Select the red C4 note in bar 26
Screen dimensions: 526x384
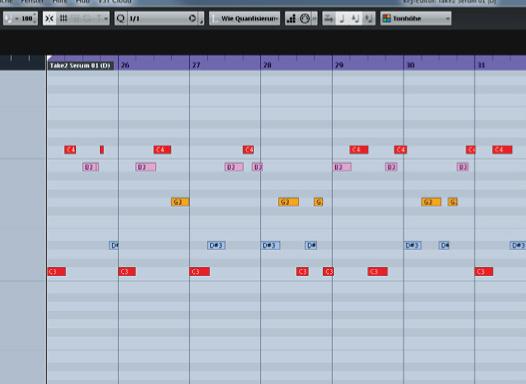click(x=162, y=150)
